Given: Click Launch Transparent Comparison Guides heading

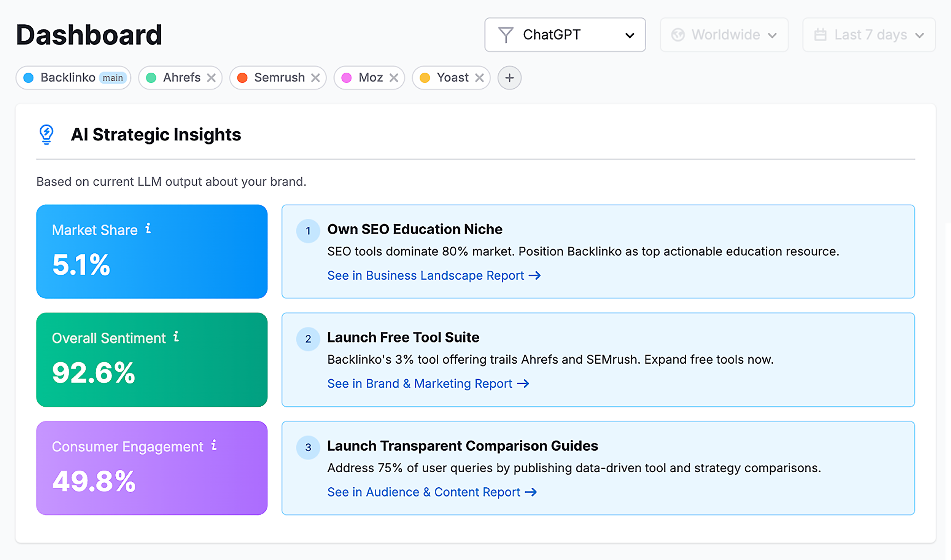Looking at the screenshot, I should point(463,445).
